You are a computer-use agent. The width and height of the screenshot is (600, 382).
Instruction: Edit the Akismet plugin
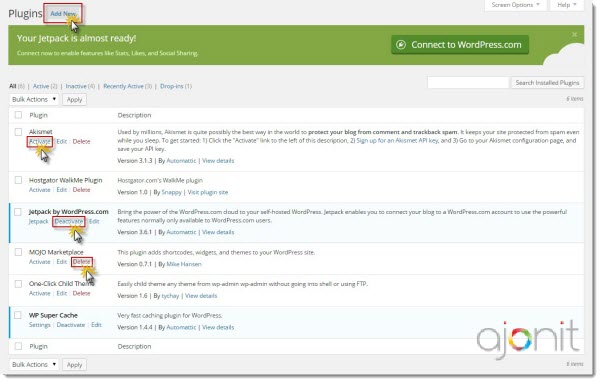62,142
